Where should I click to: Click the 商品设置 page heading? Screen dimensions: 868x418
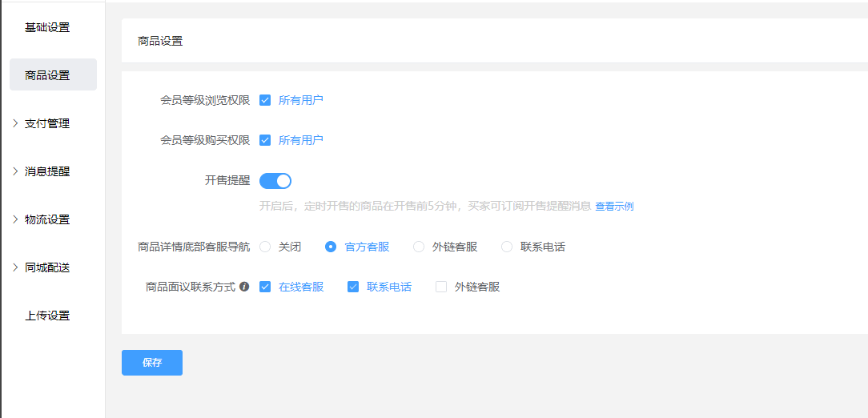[160, 41]
